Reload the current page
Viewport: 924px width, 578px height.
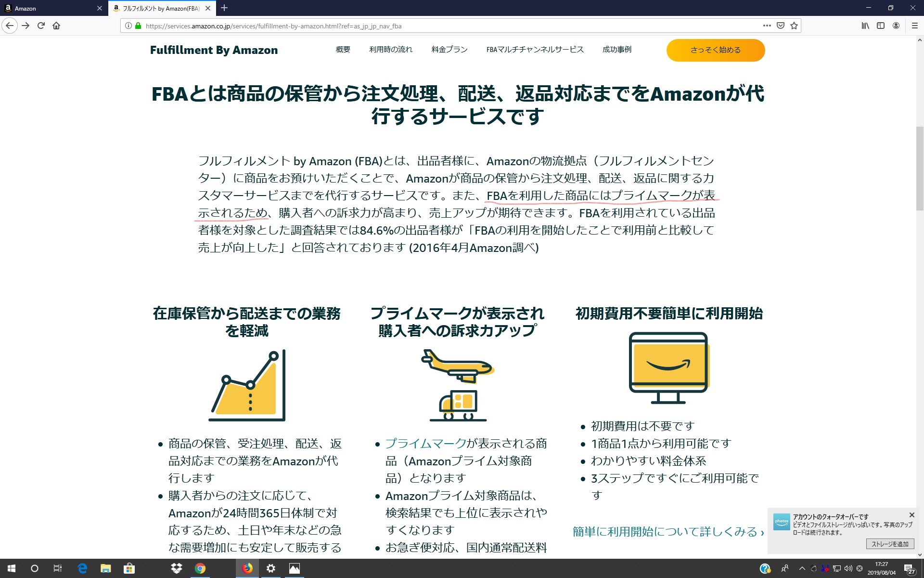tap(41, 26)
